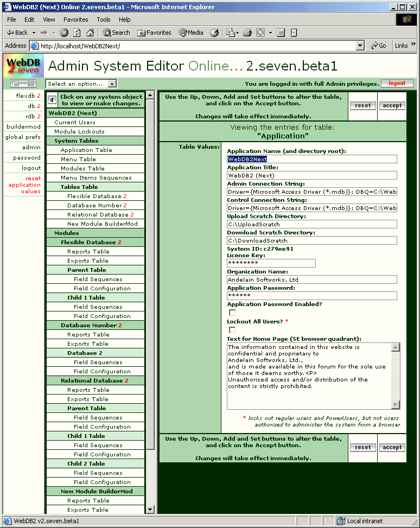
Task: Click the Go button
Action: [x=379, y=46]
